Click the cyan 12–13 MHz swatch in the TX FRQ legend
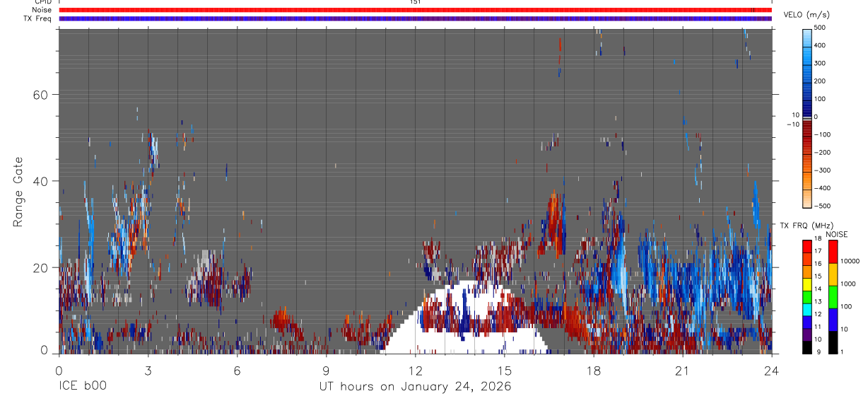 807,309
